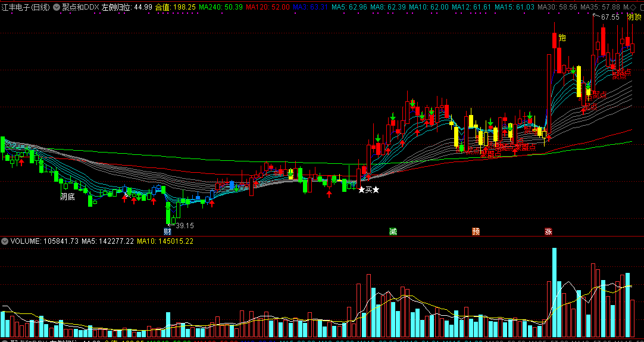This screenshot has width=644, height=342.
Task: Click the MA3: 63.31 legend
Action: [310, 7]
